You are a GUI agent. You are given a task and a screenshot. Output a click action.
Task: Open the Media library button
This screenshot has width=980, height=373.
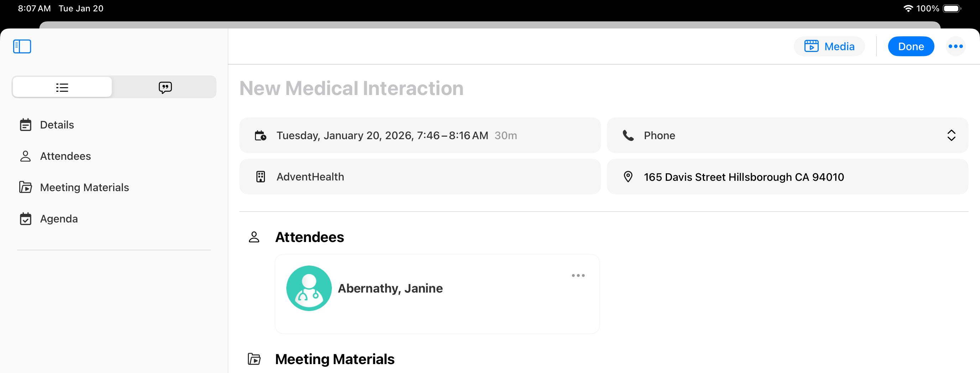829,46
